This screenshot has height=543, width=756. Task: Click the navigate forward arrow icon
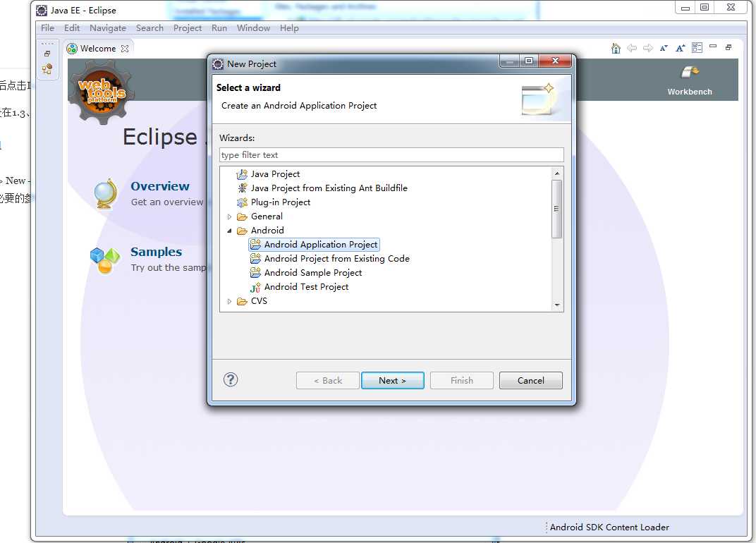(648, 48)
